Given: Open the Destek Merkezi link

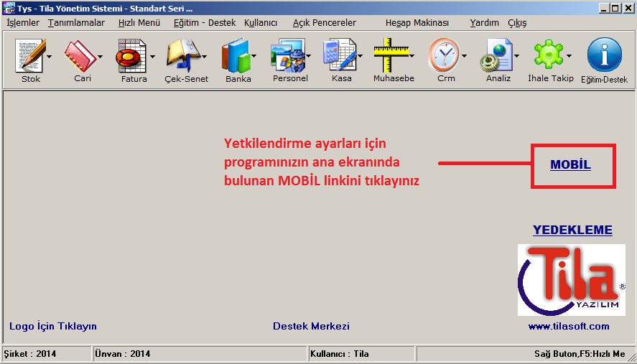Looking at the screenshot, I should point(311,326).
